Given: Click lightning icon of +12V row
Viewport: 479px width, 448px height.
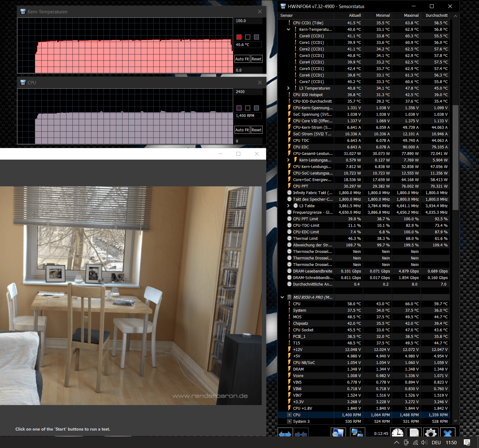Looking at the screenshot, I should point(289,349).
